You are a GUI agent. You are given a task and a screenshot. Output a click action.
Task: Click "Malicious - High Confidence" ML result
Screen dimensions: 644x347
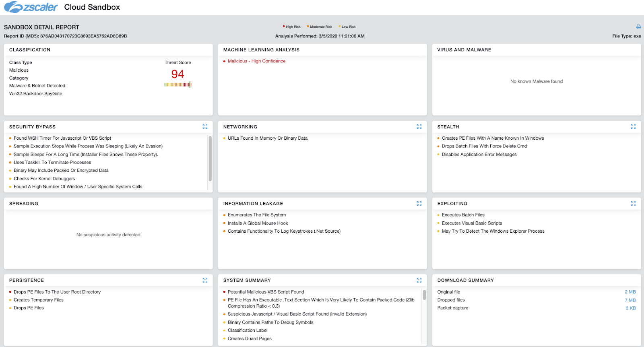point(256,61)
